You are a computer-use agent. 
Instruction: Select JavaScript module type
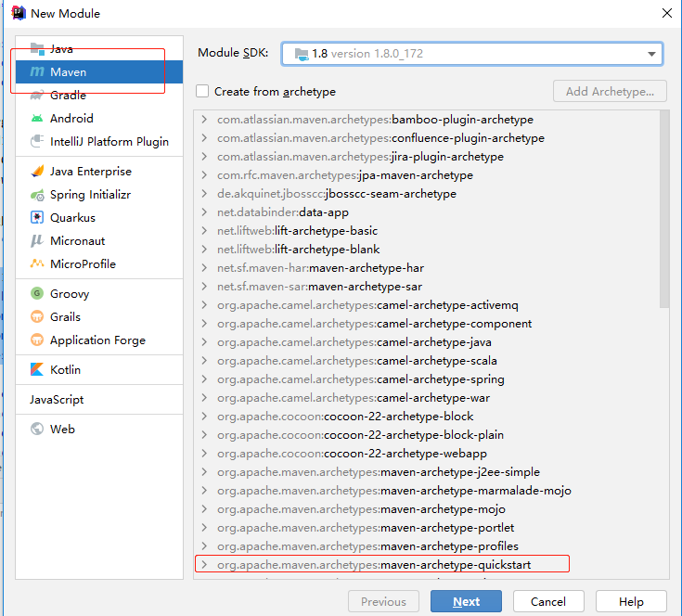point(99,400)
